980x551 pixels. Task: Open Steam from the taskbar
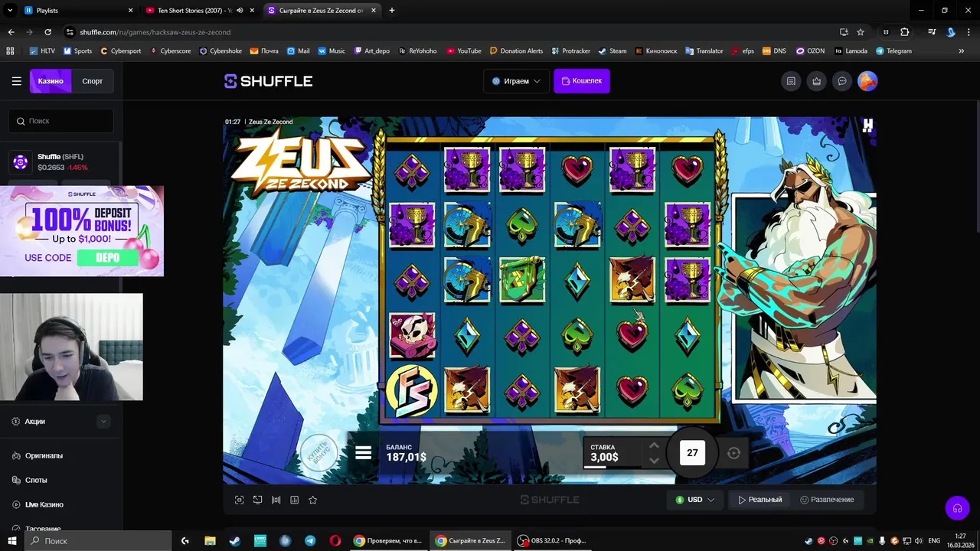tap(234, 540)
